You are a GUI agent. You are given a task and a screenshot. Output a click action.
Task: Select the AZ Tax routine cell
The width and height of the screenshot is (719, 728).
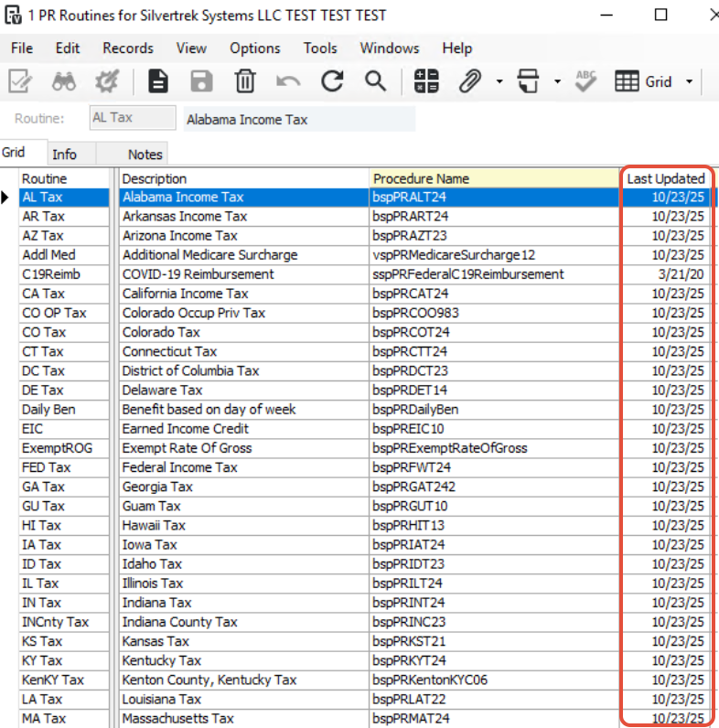[x=64, y=236]
